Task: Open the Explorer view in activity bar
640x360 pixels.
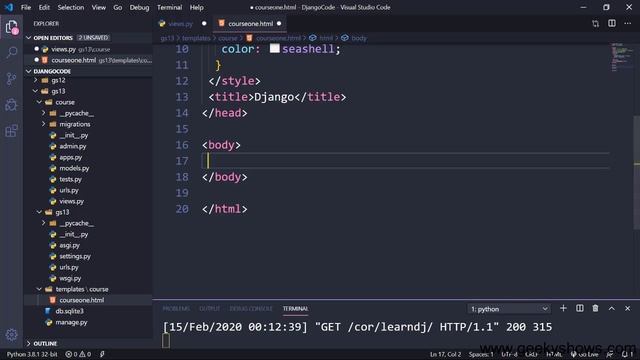Action: point(11,27)
